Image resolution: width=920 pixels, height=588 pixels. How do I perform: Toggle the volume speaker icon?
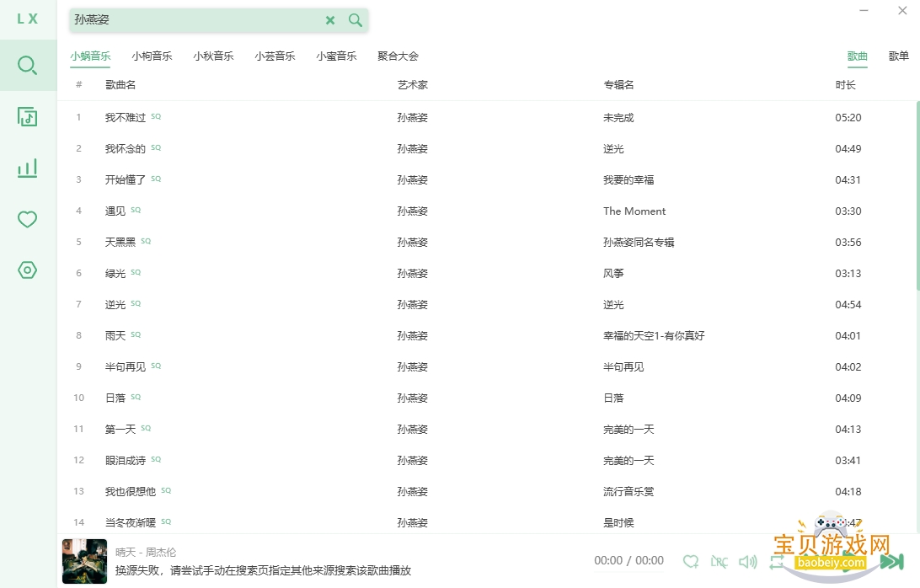click(x=747, y=562)
